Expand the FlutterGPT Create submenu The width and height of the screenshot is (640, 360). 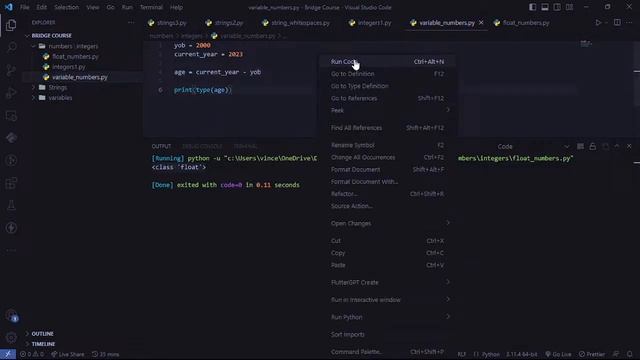387,282
